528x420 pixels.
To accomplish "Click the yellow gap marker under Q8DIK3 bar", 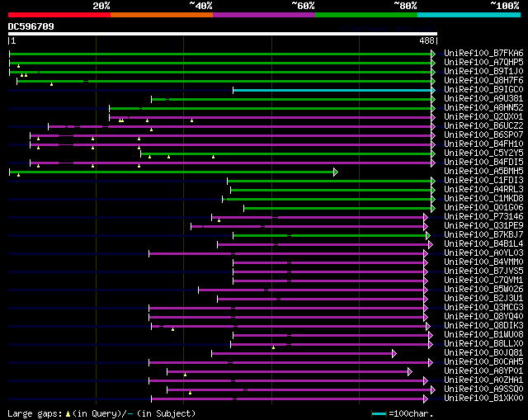I will (172, 329).
